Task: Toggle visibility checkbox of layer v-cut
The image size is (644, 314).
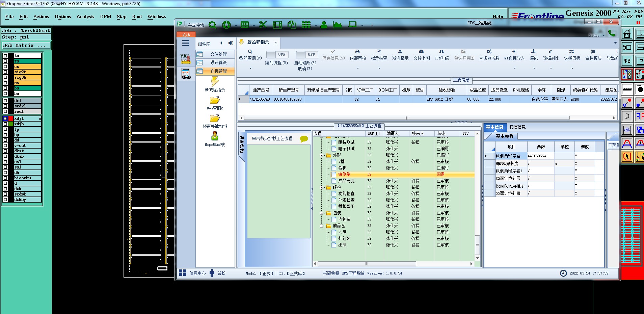Action: click(x=5, y=146)
